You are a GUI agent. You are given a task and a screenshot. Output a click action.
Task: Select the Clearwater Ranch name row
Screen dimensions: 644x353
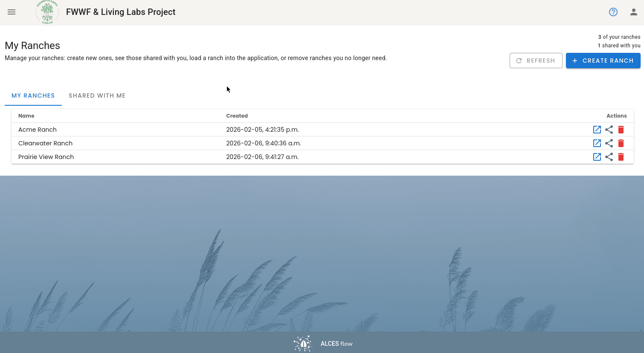click(x=322, y=143)
